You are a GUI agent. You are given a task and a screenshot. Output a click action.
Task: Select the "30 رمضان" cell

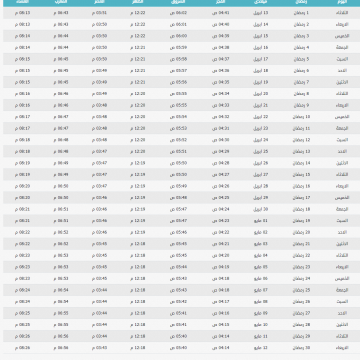301,348
